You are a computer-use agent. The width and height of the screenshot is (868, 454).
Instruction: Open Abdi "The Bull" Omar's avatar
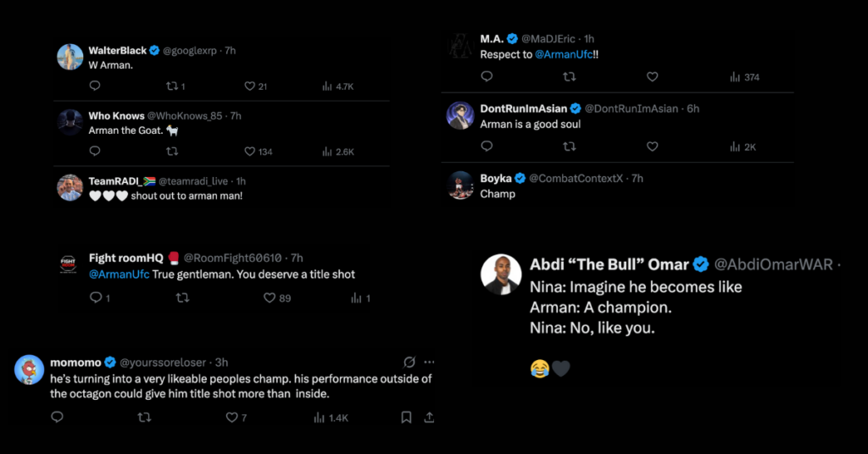click(501, 274)
